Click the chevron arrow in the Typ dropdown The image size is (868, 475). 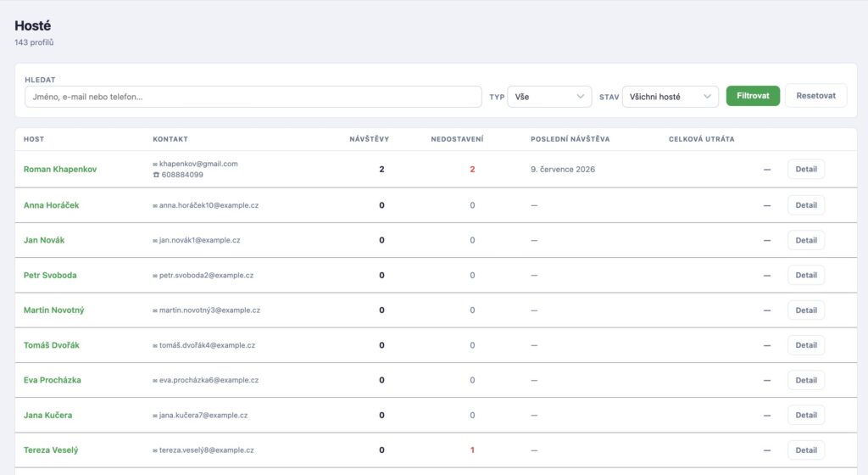coord(580,97)
